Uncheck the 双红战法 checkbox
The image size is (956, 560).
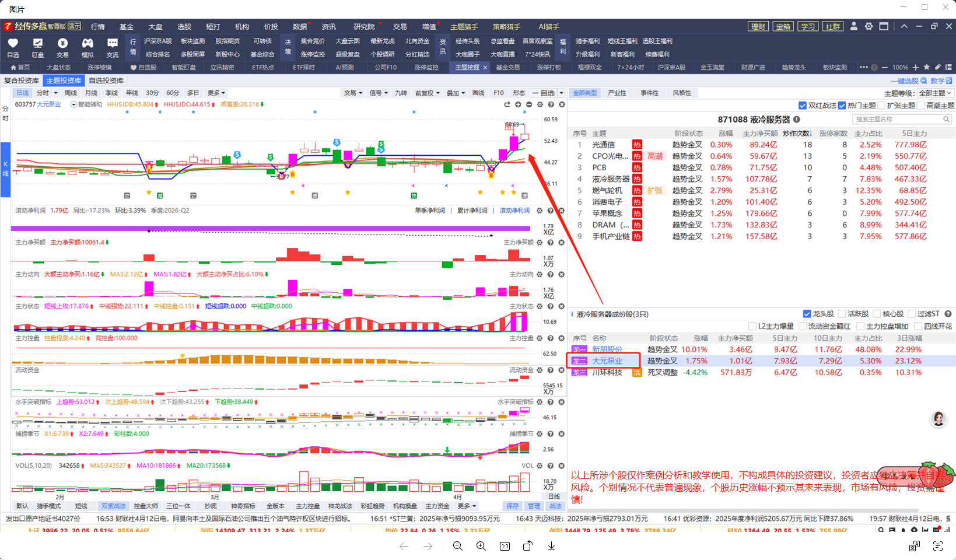[803, 106]
